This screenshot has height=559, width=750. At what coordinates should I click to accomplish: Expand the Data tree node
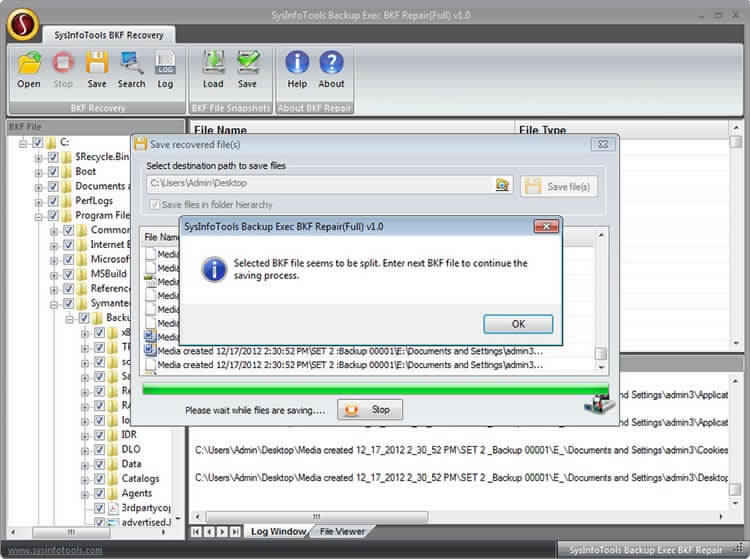coord(85,465)
